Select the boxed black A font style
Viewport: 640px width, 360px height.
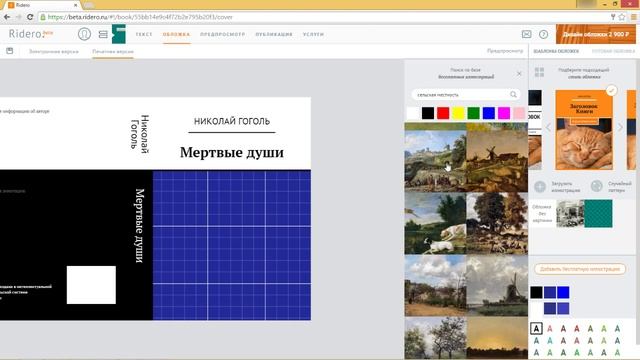click(536, 328)
